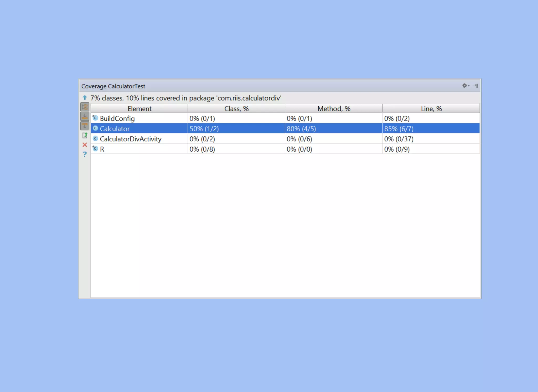Toggle Autoscroll to Source button

tap(85, 116)
